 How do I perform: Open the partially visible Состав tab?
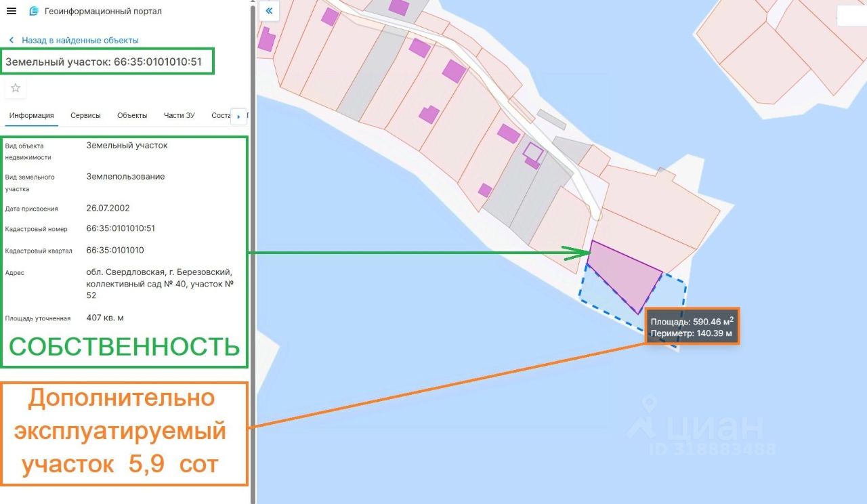tap(221, 115)
